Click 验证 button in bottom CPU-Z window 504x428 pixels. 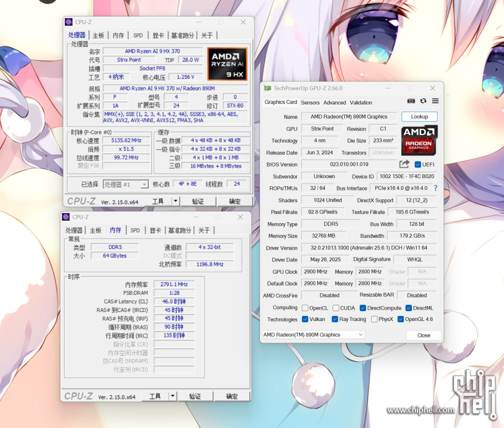[195, 396]
